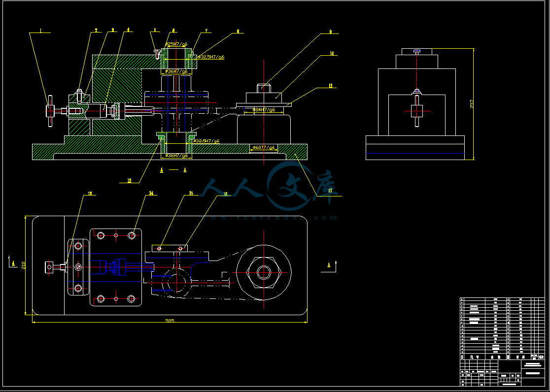Select part callout number 6
The image size is (550, 392).
click(173, 31)
